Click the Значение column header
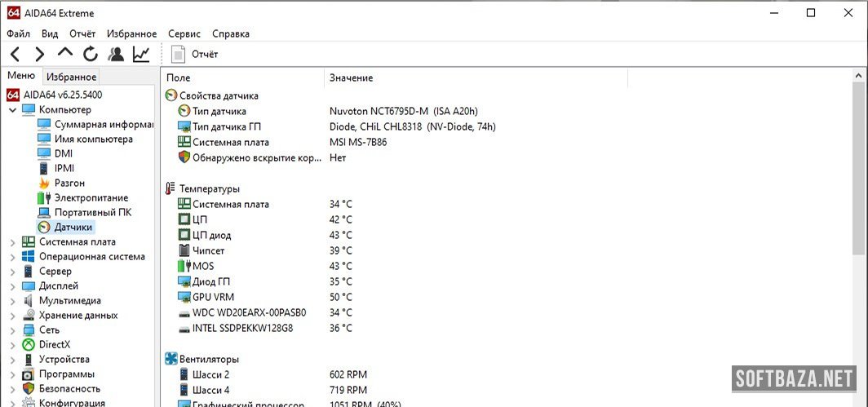Image resolution: width=868 pixels, height=407 pixels. pyautogui.click(x=351, y=77)
